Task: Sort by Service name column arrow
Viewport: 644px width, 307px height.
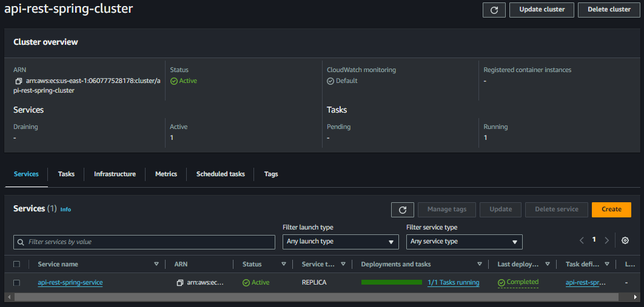Action: pos(156,265)
